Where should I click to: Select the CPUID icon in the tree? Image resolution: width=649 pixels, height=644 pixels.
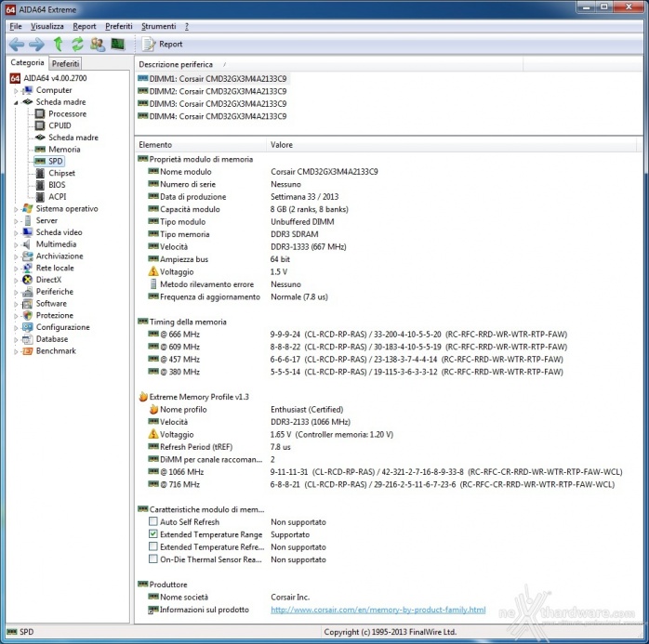[40, 125]
